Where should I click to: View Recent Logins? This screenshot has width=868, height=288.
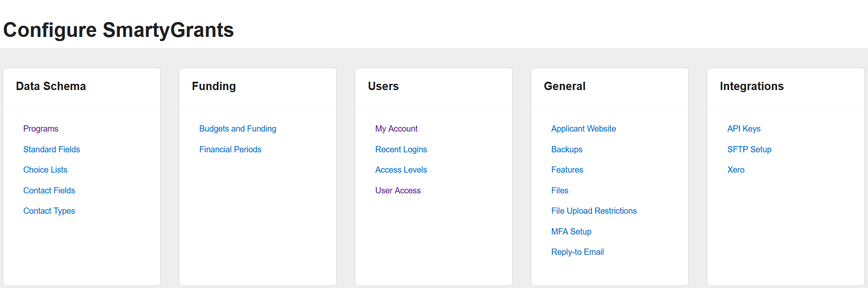pos(401,149)
